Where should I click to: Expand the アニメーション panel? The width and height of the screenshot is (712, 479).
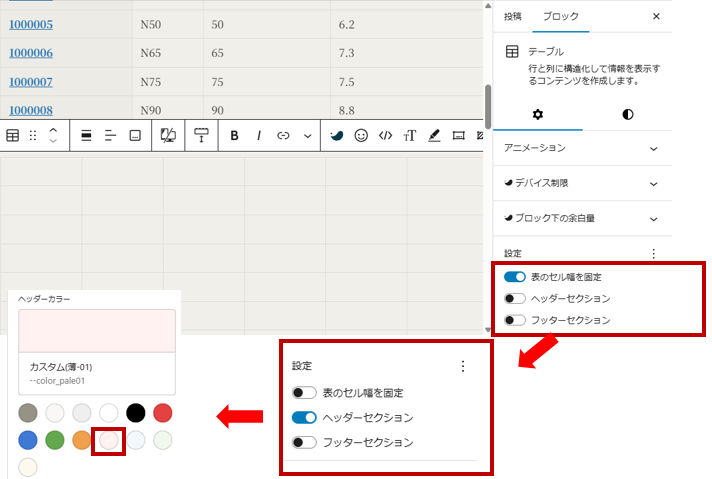(x=582, y=148)
